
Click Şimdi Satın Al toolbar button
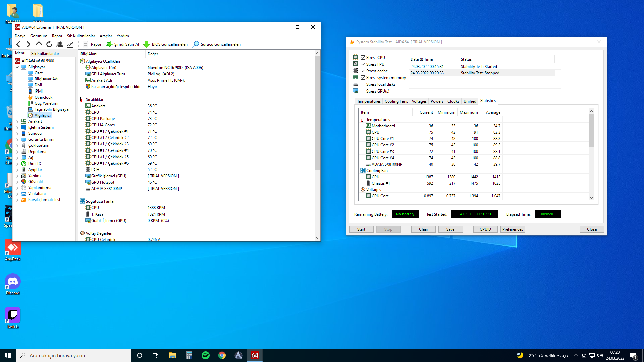pos(122,44)
